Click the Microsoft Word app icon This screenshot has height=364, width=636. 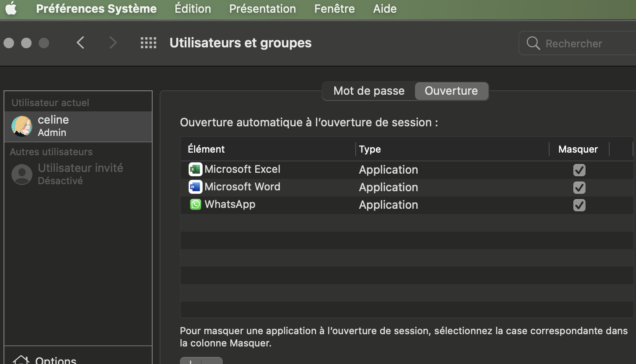(195, 187)
